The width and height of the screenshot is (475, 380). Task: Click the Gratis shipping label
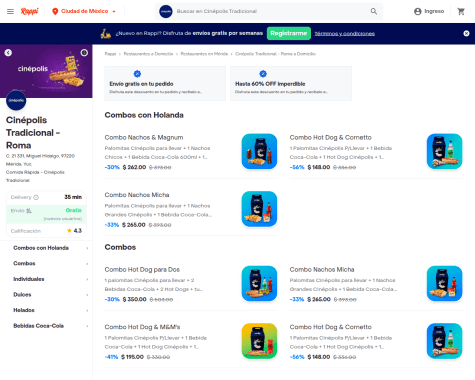coord(74,210)
